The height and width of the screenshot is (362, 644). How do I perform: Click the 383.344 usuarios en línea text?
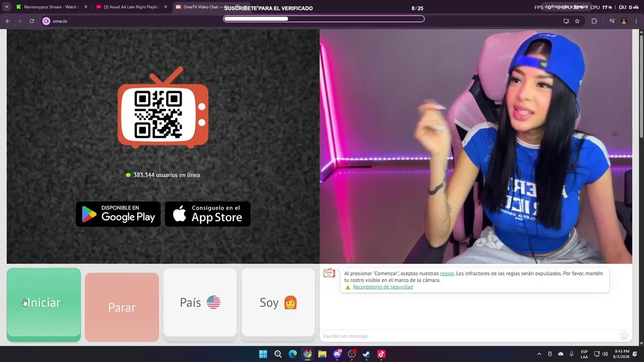[167, 175]
